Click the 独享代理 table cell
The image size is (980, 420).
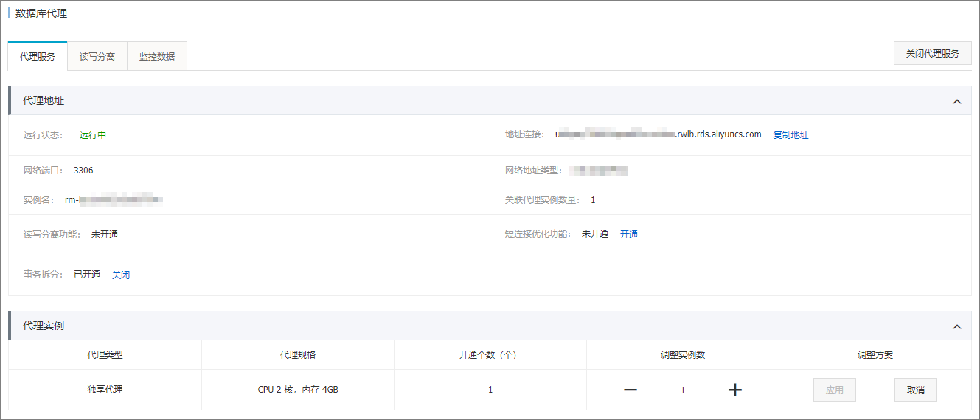point(105,390)
